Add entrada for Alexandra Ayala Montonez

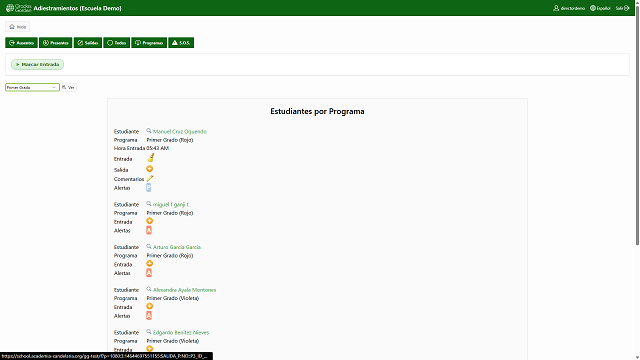(x=150, y=307)
